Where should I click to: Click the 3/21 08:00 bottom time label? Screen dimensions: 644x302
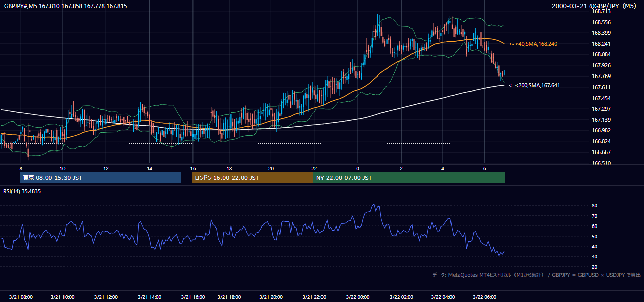coord(21,297)
